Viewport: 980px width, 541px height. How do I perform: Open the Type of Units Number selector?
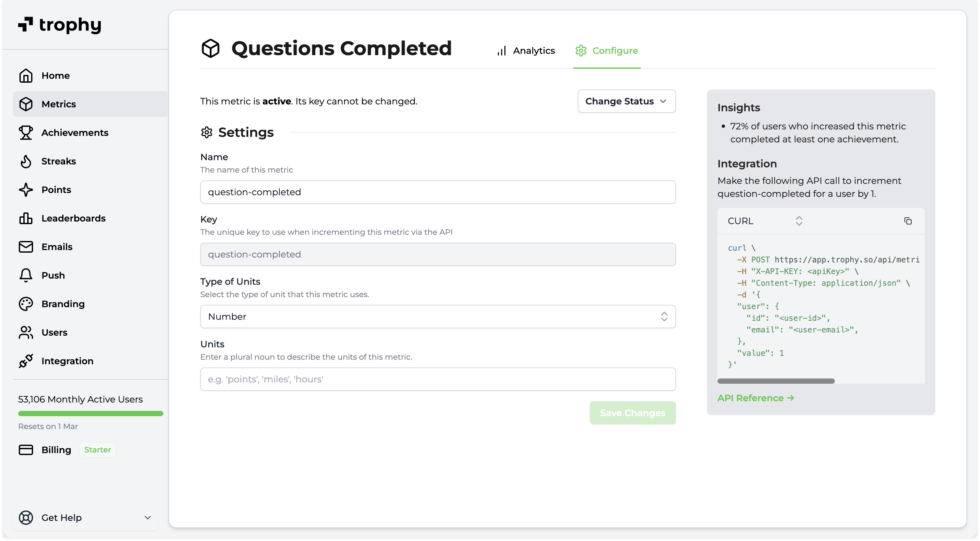(437, 316)
